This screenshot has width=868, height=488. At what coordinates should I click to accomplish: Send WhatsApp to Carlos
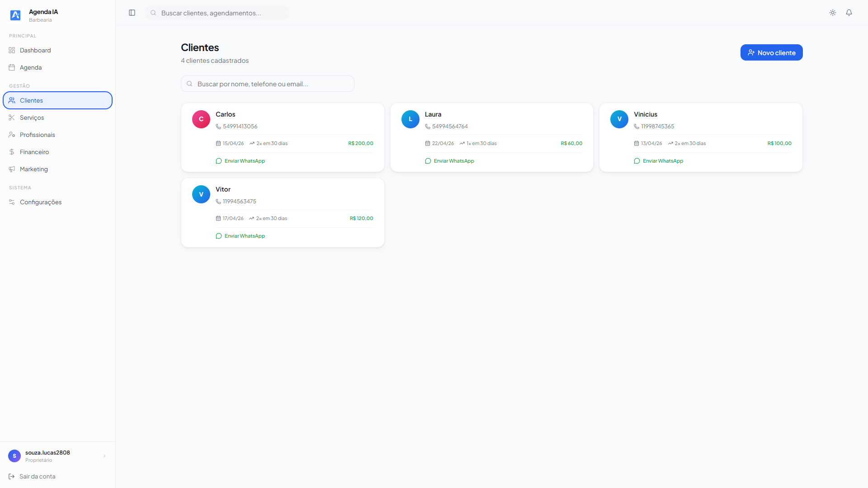point(241,161)
